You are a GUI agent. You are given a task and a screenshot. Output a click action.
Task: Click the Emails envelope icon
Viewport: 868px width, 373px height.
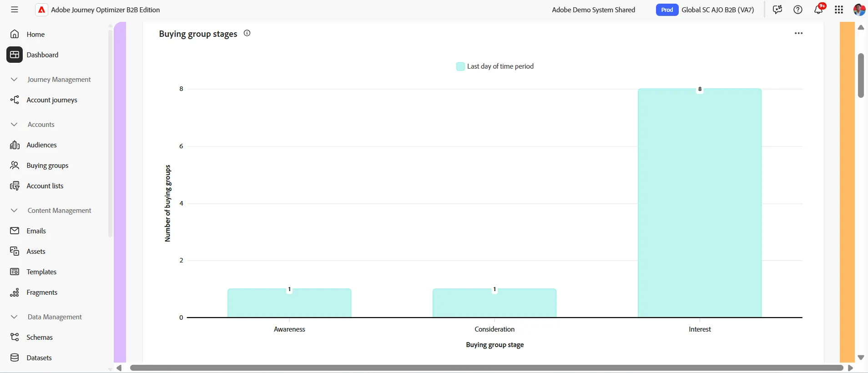pos(15,231)
